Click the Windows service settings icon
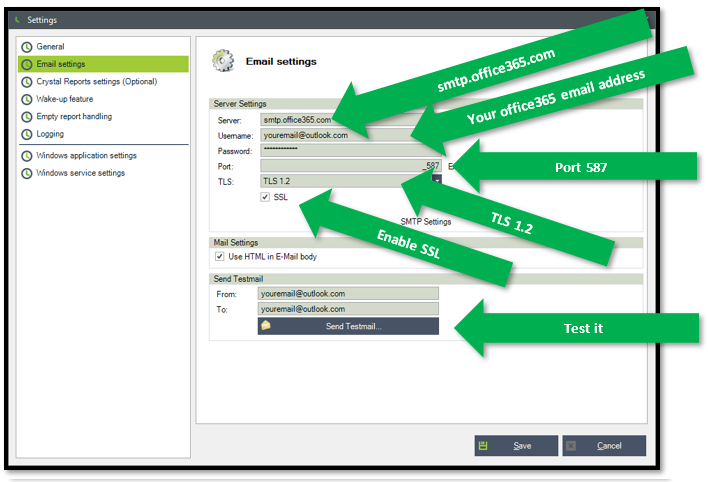Viewport: 708px width, 482px height. [x=27, y=173]
